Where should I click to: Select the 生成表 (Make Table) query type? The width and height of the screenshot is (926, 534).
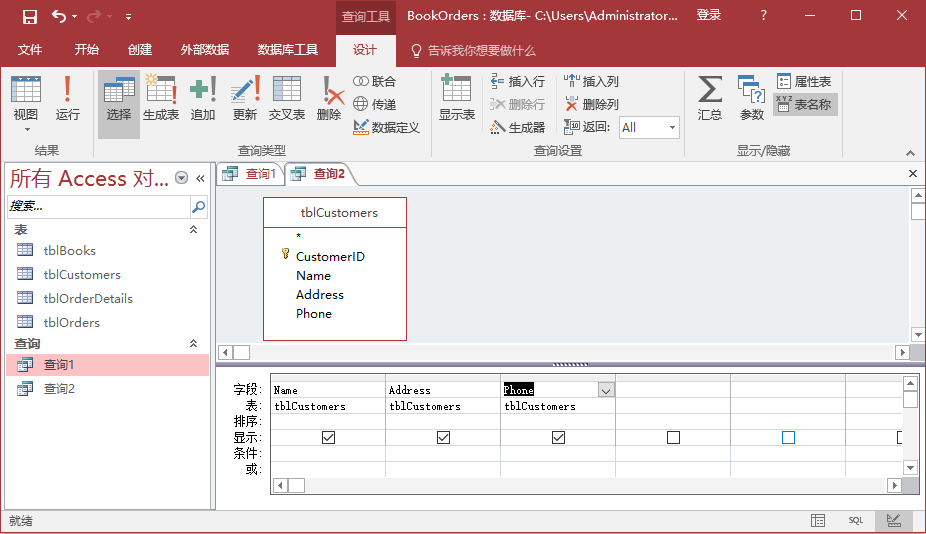[x=160, y=98]
